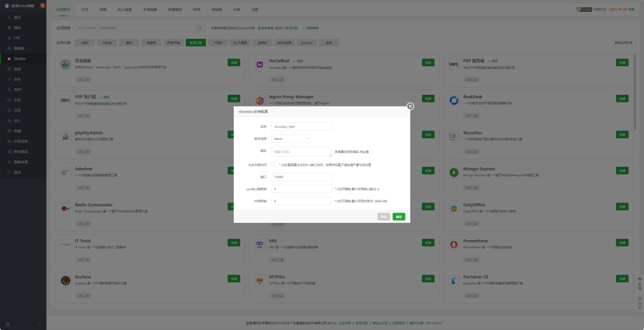Install the FRP 服务端 app
Image resolution: width=644 pixels, height=330 pixels.
[622, 63]
